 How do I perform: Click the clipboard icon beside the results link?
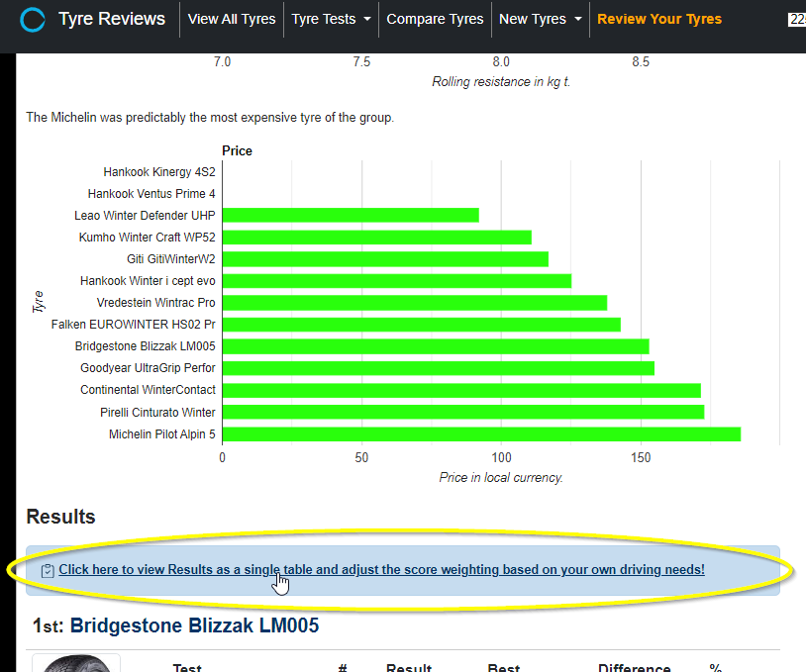point(48,570)
